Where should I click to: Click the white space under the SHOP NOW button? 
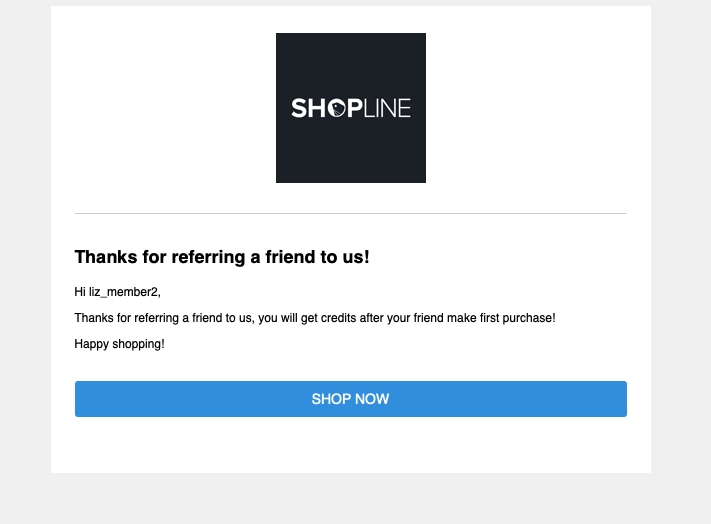point(351,445)
